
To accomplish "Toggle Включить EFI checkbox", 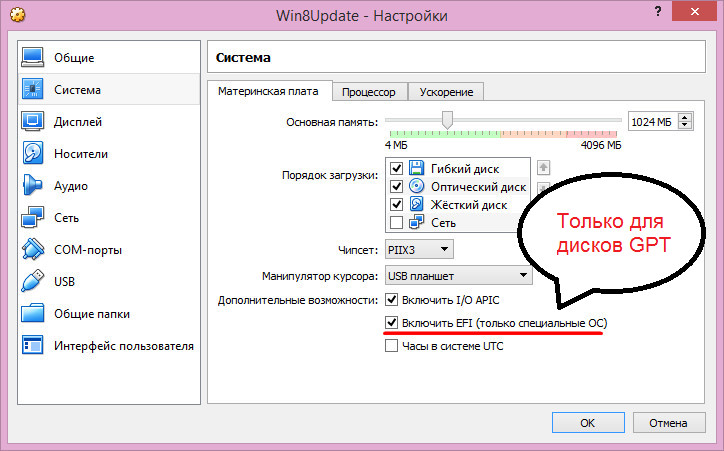I will click(x=392, y=322).
